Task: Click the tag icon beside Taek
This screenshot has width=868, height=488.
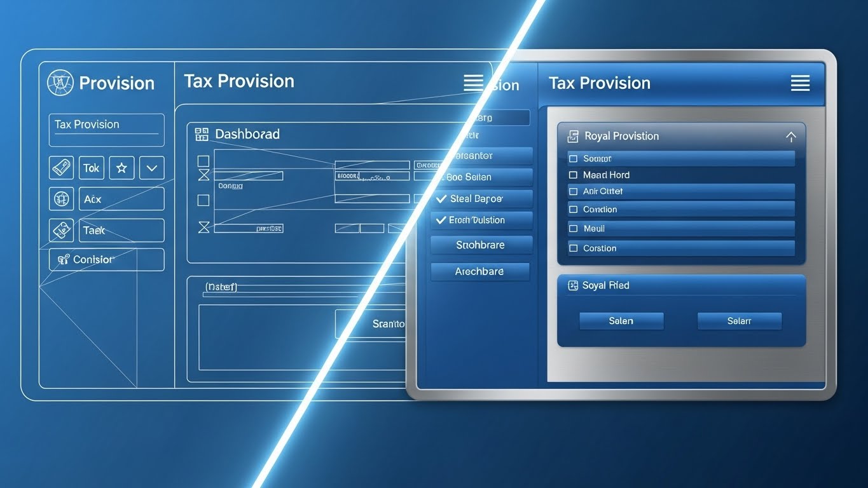Action: pyautogui.click(x=62, y=230)
